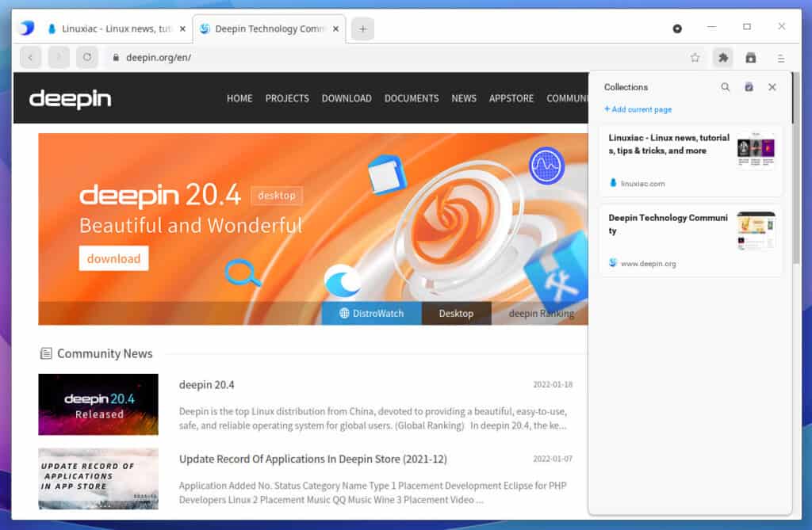This screenshot has height=530, width=812.
Task: Open the Update Record Of Applications article
Action: point(312,459)
